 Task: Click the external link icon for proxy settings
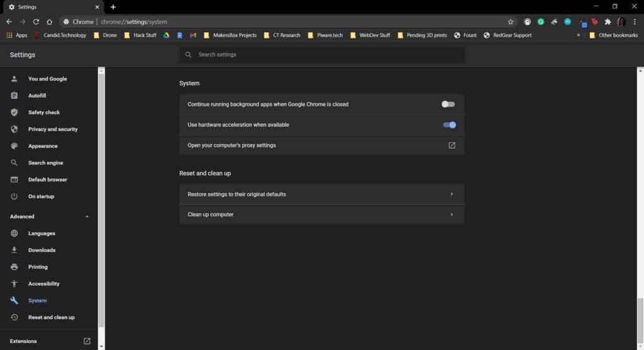pos(452,145)
